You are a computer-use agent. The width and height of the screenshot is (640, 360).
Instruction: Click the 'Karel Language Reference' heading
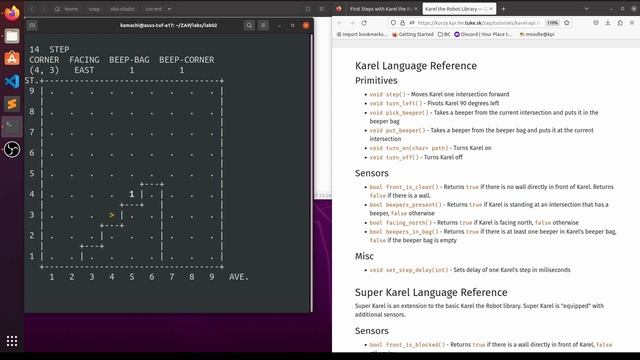[416, 66]
